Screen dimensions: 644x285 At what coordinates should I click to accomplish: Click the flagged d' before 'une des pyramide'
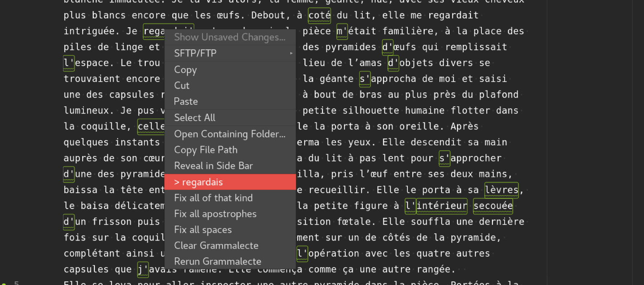(x=69, y=174)
